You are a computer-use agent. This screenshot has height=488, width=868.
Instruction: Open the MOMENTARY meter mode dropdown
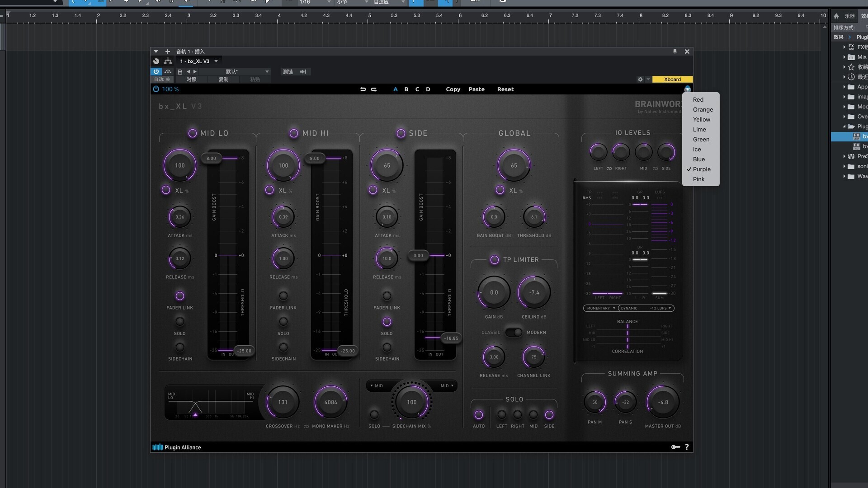point(601,308)
